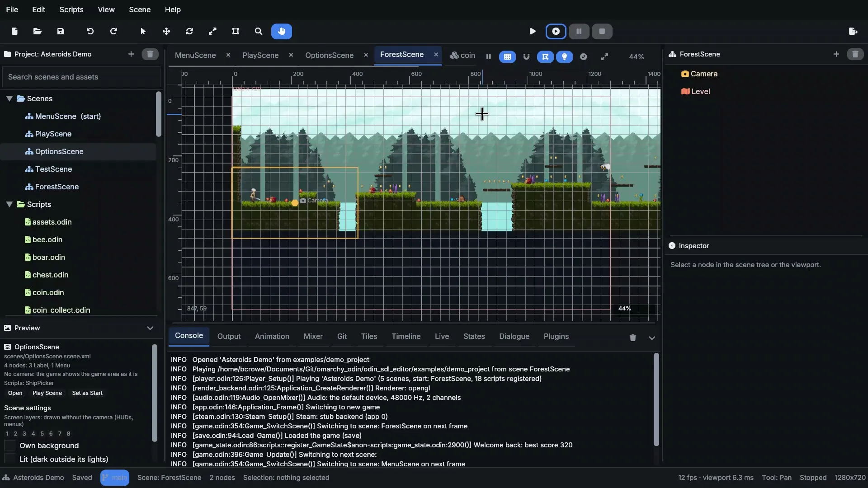Select the Zoom magnifier tool
This screenshot has height=488, width=868.
pos(259,31)
